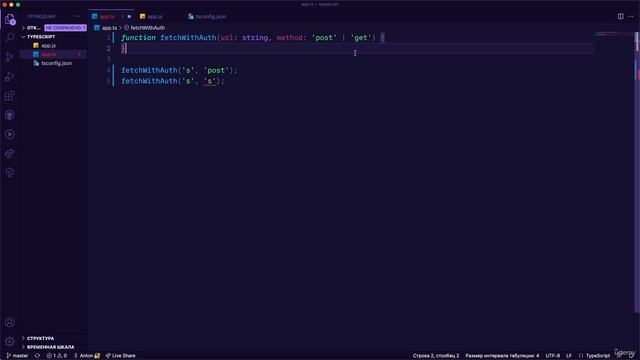Open the Run and Debug view
This screenshot has width=640, height=360.
coord(10,76)
